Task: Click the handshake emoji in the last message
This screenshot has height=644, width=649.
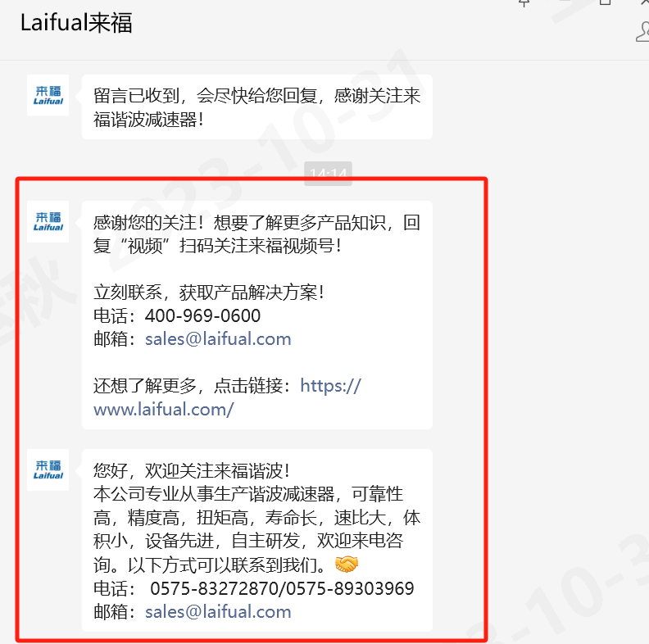Action: [346, 565]
